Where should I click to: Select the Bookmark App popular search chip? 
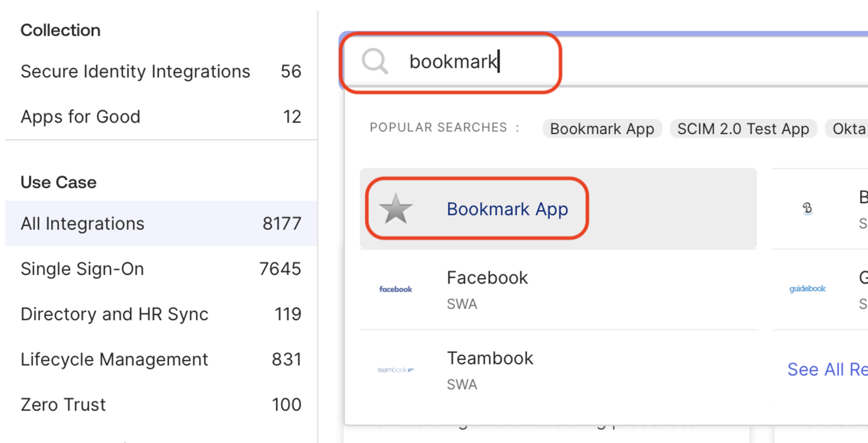(602, 128)
